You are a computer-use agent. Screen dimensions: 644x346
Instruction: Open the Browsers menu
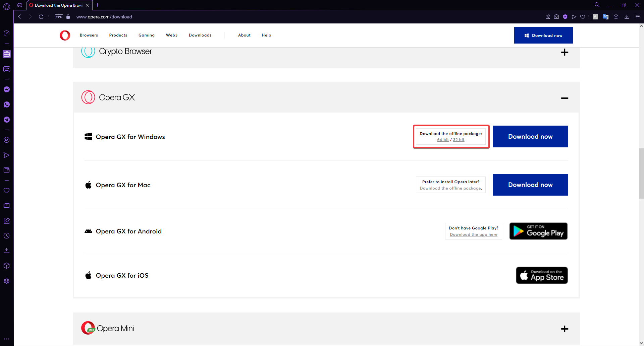point(89,35)
